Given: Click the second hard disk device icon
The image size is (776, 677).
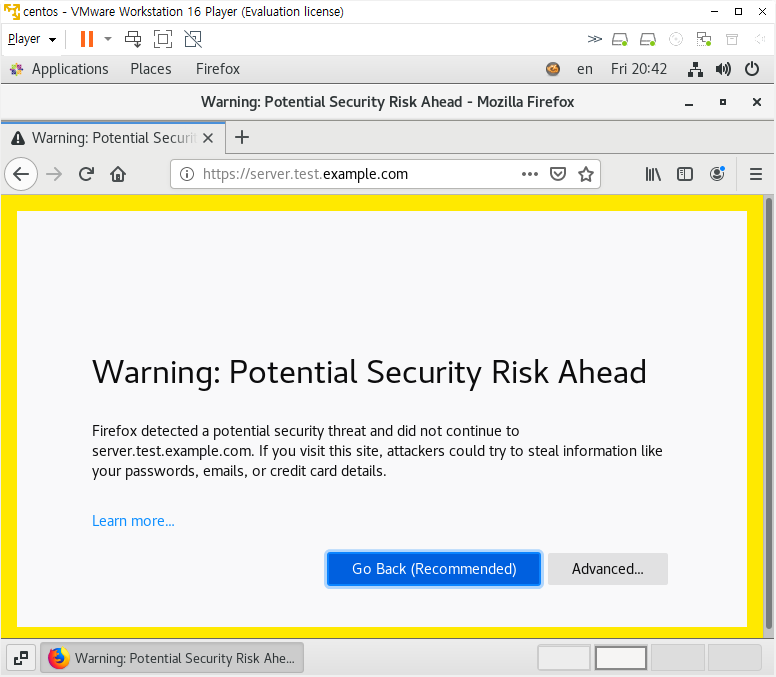Looking at the screenshot, I should [x=648, y=39].
